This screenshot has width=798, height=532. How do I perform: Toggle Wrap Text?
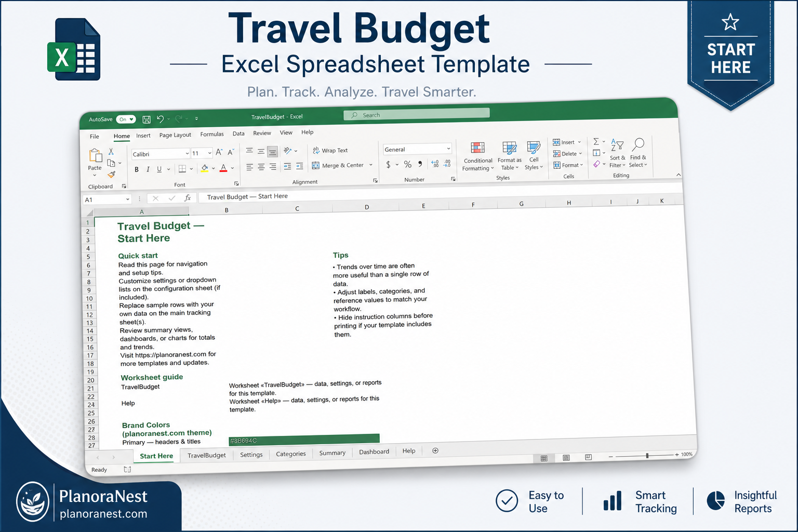point(330,150)
